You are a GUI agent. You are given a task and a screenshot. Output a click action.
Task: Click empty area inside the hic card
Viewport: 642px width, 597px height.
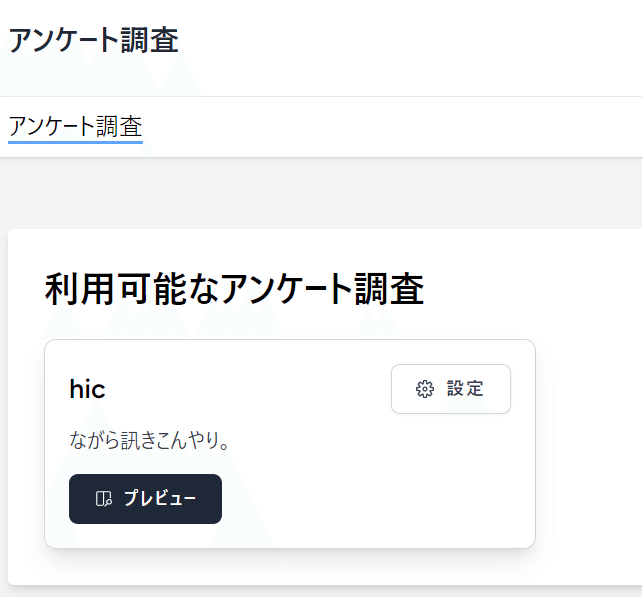tap(368, 483)
